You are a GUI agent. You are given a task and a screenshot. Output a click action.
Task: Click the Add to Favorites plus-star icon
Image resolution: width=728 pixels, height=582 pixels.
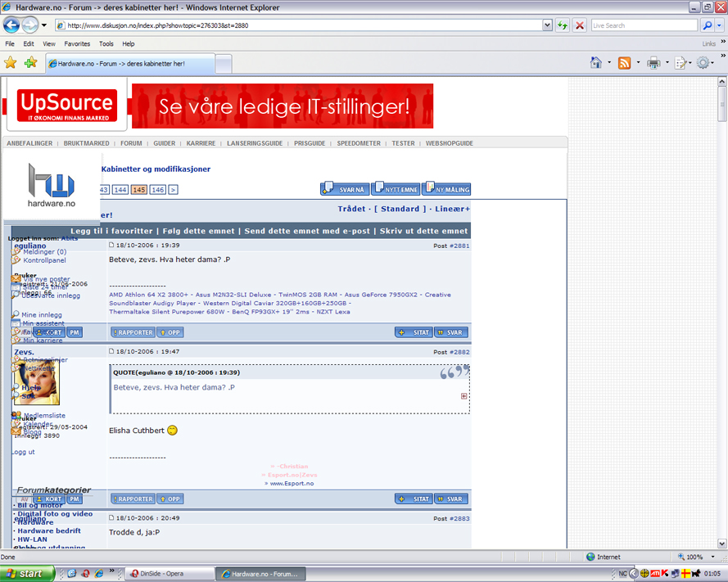[30, 63]
